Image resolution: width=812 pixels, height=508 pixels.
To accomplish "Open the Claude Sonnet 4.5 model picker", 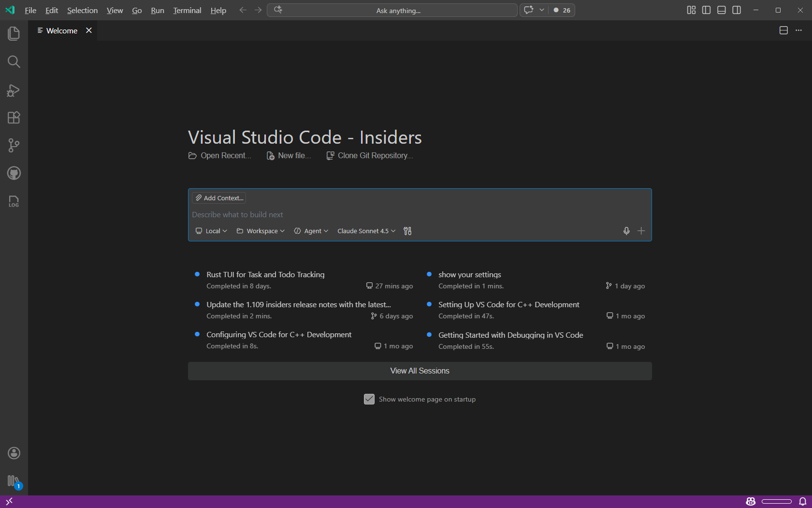I will (x=366, y=231).
